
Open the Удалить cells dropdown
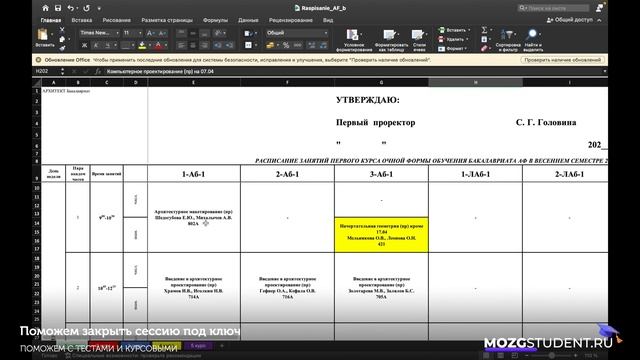pyautogui.click(x=453, y=40)
